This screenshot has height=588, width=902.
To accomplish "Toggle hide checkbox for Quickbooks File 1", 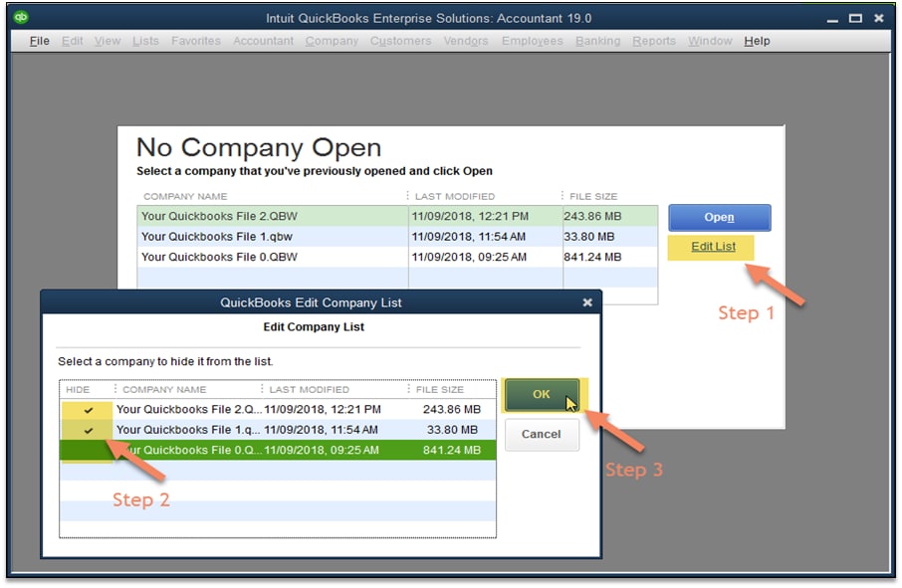I will coord(88,430).
